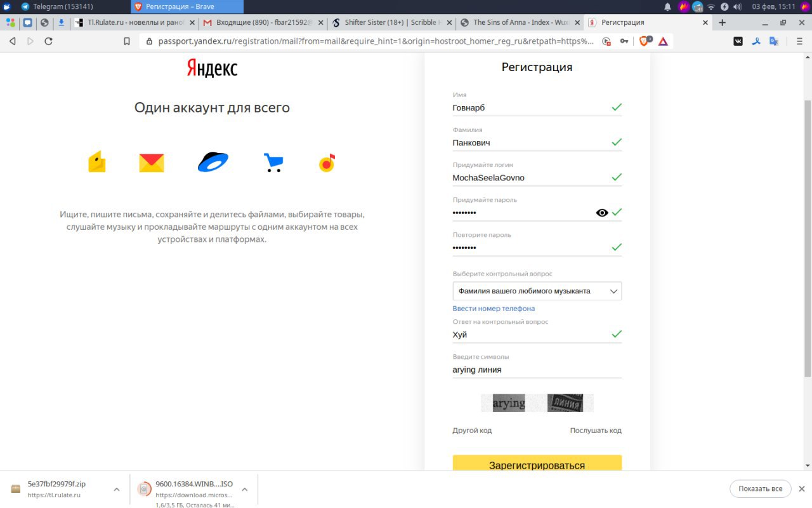Click the saved passwords key icon
812x508 pixels.
[x=624, y=41]
